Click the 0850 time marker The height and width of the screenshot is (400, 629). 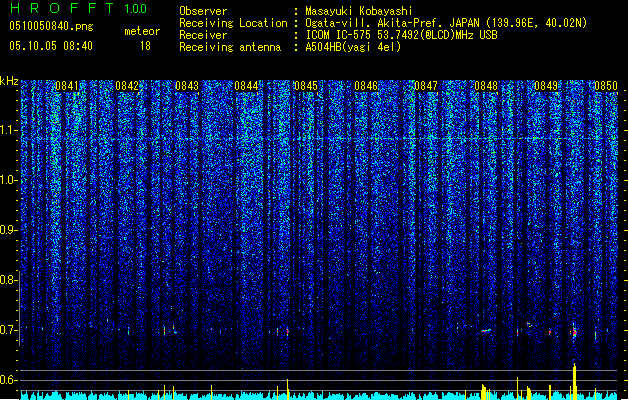coord(606,86)
